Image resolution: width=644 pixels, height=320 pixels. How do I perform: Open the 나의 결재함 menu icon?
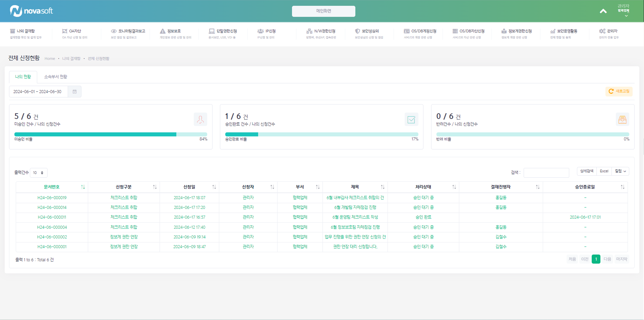point(12,31)
